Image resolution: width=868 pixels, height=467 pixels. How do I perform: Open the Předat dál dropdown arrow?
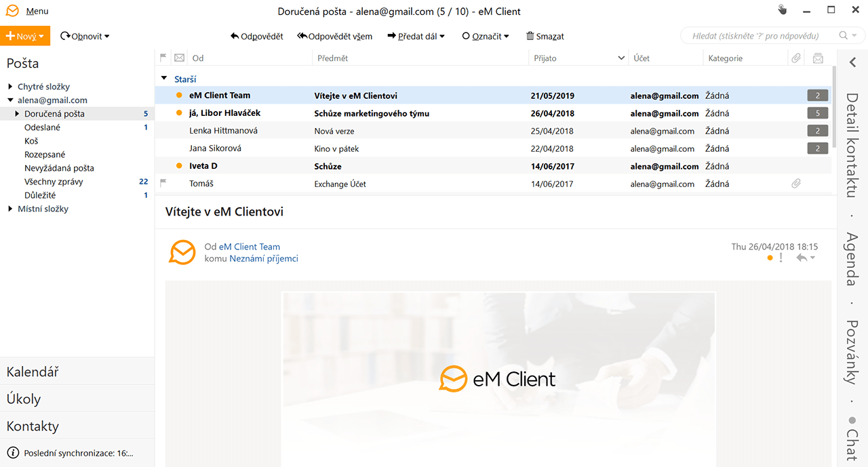click(x=442, y=37)
